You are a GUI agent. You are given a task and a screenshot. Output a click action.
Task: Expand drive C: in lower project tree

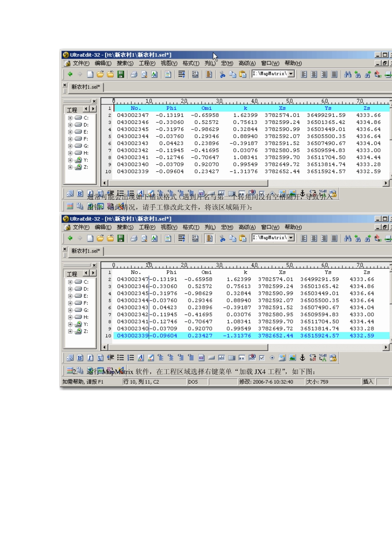[70, 282]
